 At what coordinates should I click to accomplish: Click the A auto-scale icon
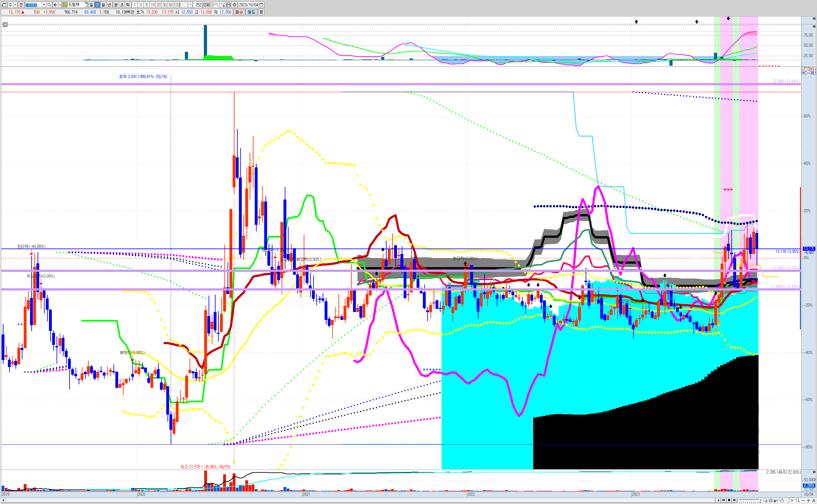click(814, 501)
